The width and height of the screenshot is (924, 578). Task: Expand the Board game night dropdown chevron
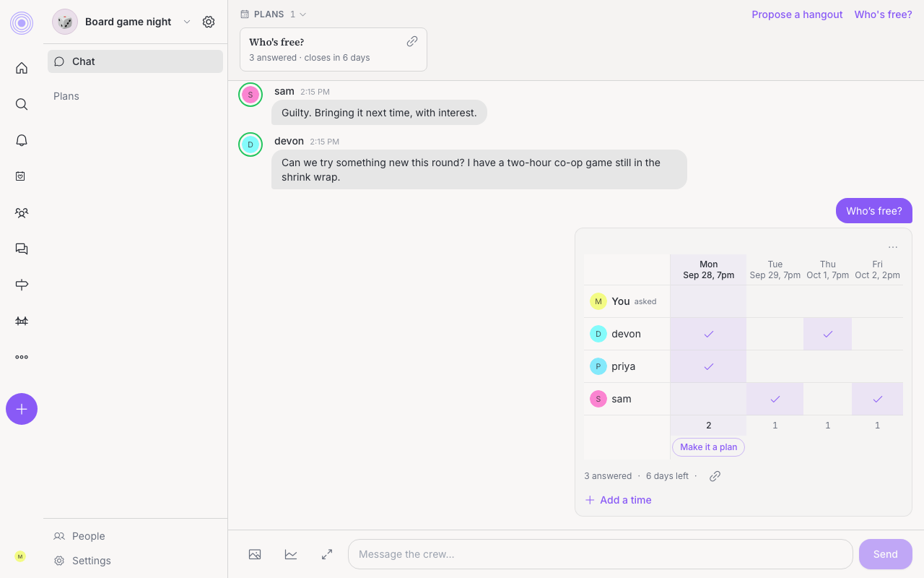tap(187, 22)
